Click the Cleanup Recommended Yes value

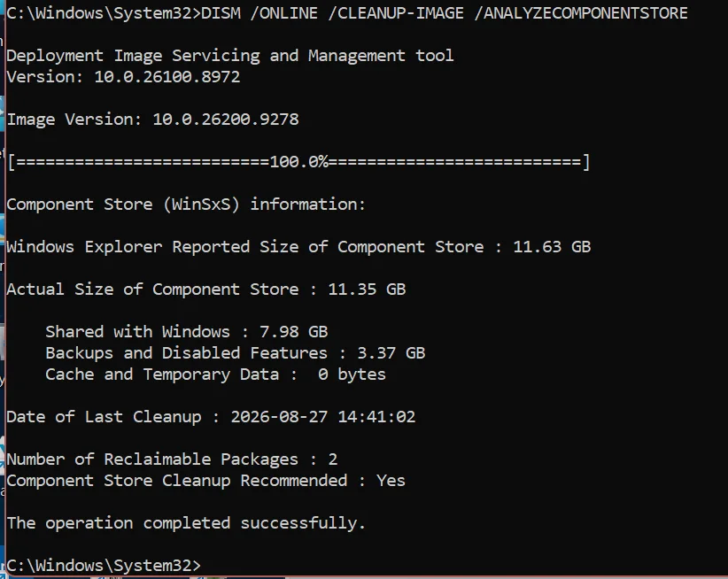pyautogui.click(x=391, y=481)
